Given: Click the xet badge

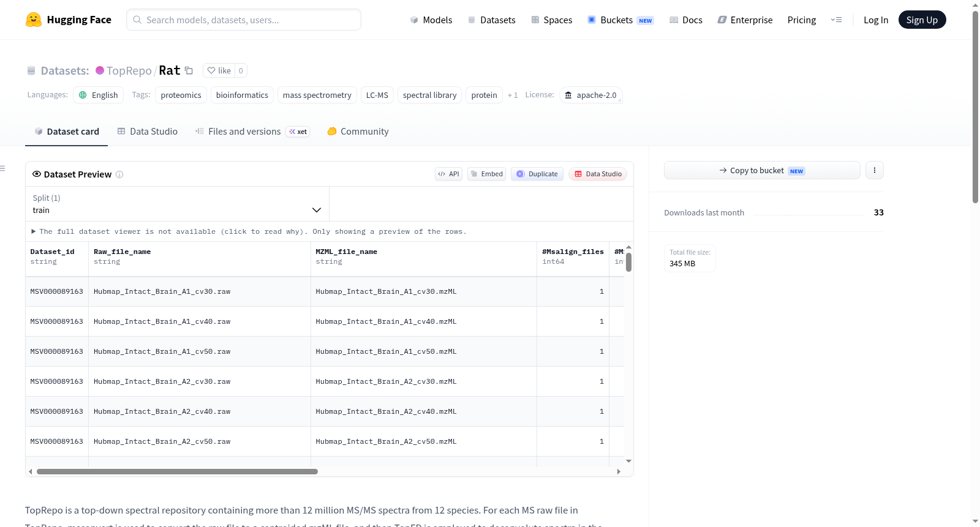Looking at the screenshot, I should click(x=298, y=132).
